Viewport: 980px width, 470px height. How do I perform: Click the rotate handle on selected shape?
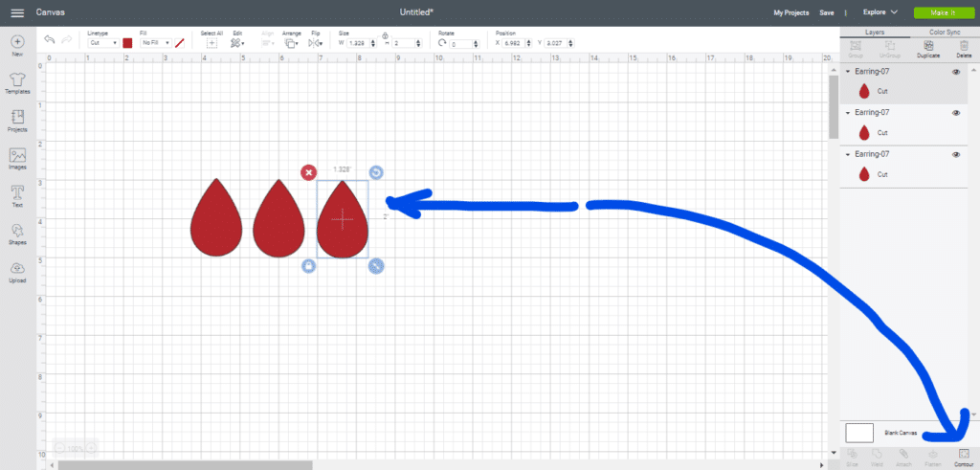pos(376,172)
